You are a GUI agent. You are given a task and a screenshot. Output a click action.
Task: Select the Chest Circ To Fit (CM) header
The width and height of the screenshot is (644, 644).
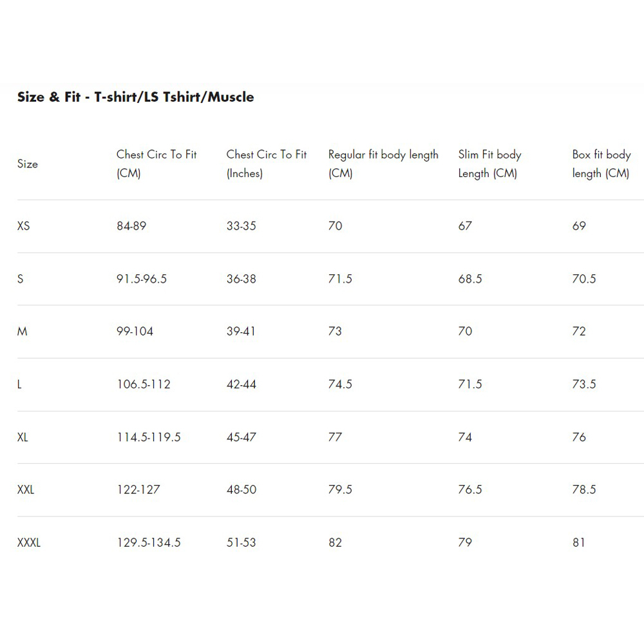coord(156,164)
